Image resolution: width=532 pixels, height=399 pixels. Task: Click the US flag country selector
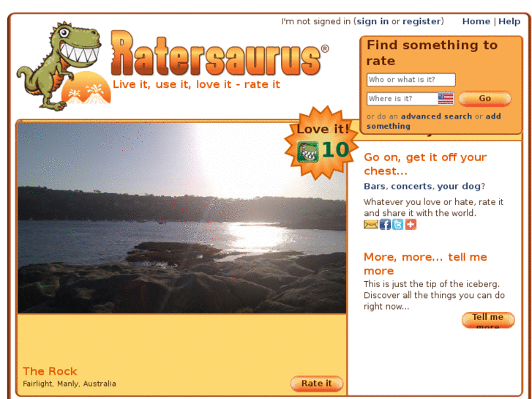click(446, 99)
